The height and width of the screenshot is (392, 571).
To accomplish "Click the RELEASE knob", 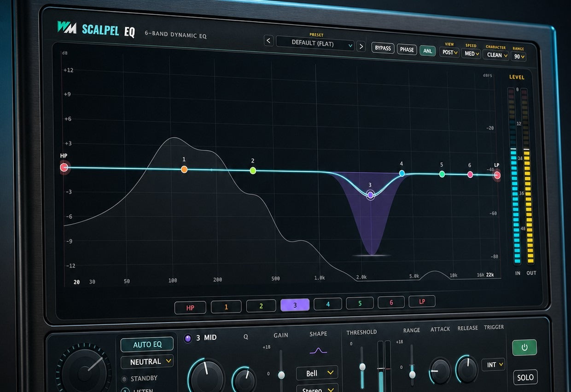I will (x=467, y=369).
